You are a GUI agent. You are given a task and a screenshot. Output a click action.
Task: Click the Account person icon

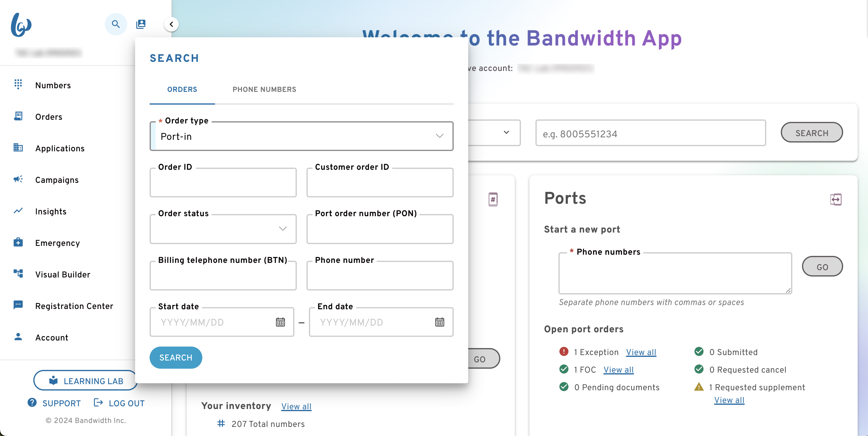18,337
